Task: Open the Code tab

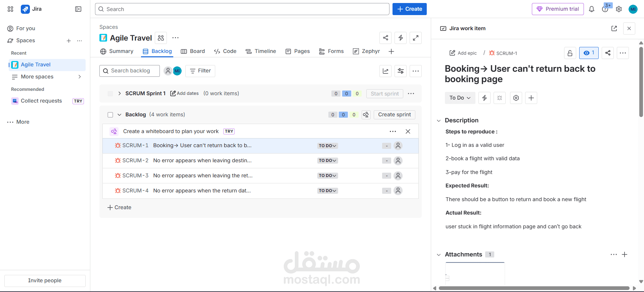Action: 225,51
